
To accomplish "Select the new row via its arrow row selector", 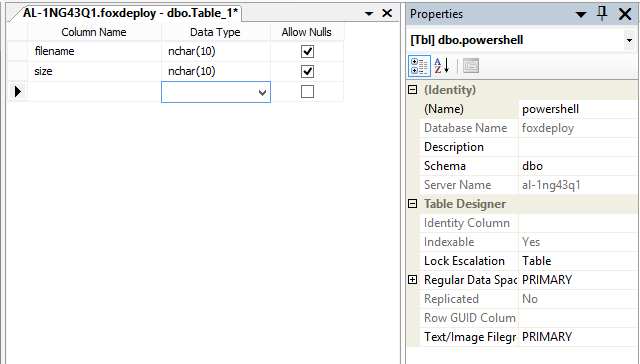I will tap(18, 91).
